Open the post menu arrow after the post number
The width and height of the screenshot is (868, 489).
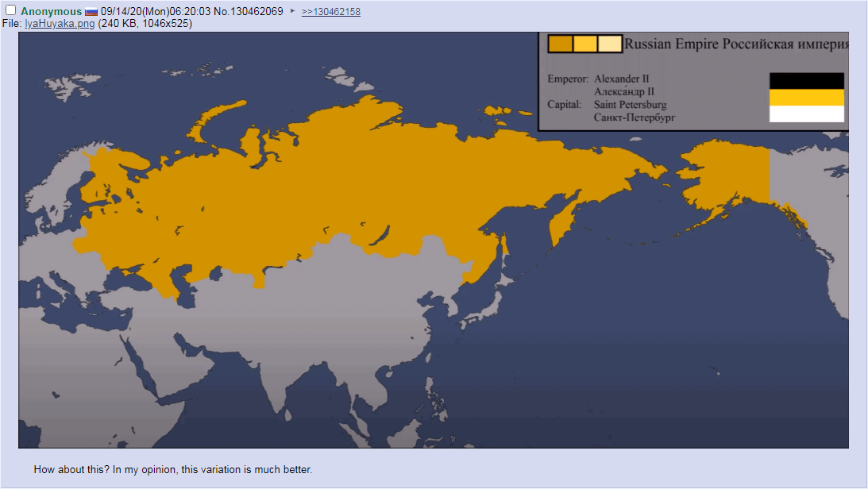293,10
